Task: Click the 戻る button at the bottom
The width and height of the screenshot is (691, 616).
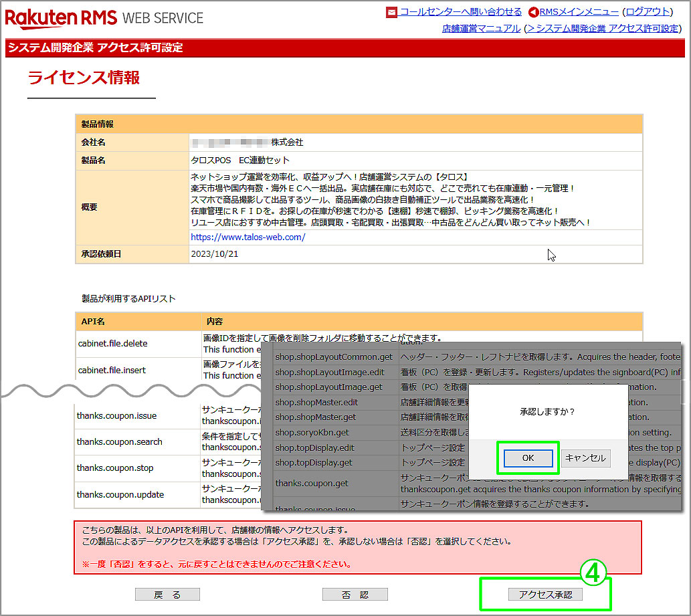Action: click(167, 594)
